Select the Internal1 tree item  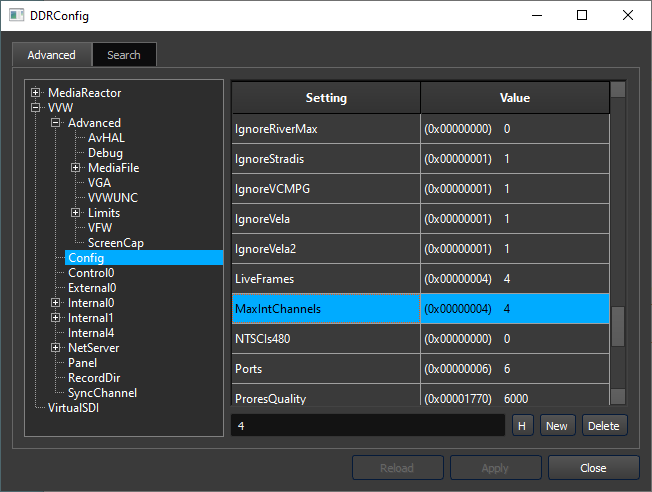coord(90,318)
